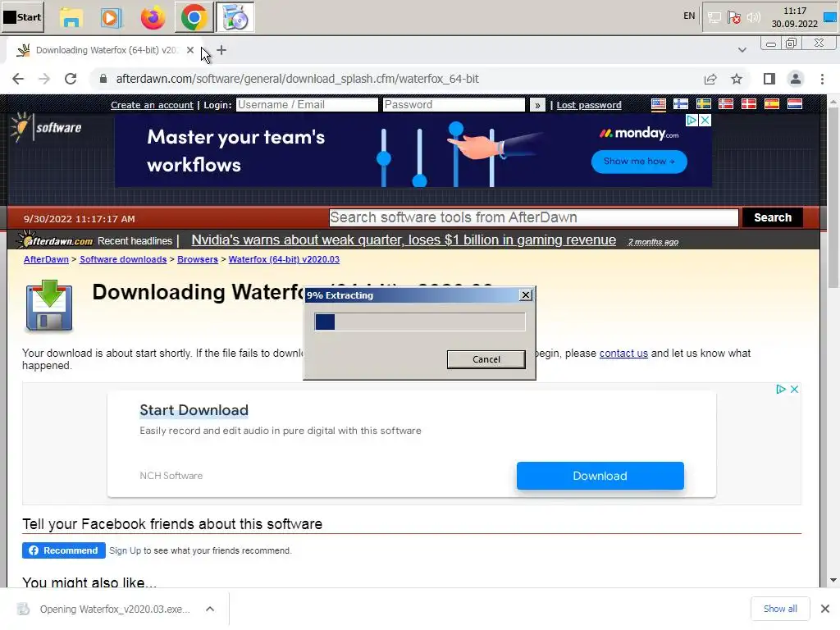This screenshot has width=840, height=630.
Task: Click Create an account link
Action: (x=152, y=105)
